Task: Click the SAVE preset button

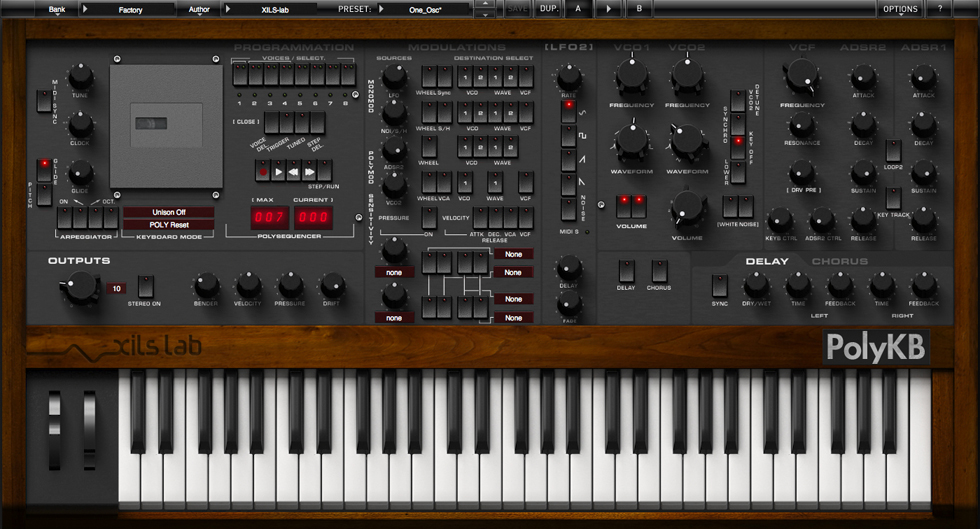Action: (x=517, y=9)
